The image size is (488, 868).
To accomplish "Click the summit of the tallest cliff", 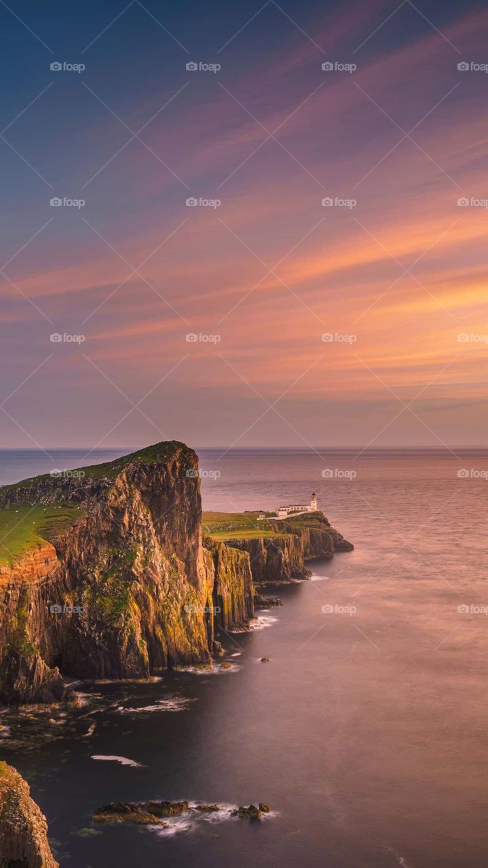I will (x=166, y=449).
